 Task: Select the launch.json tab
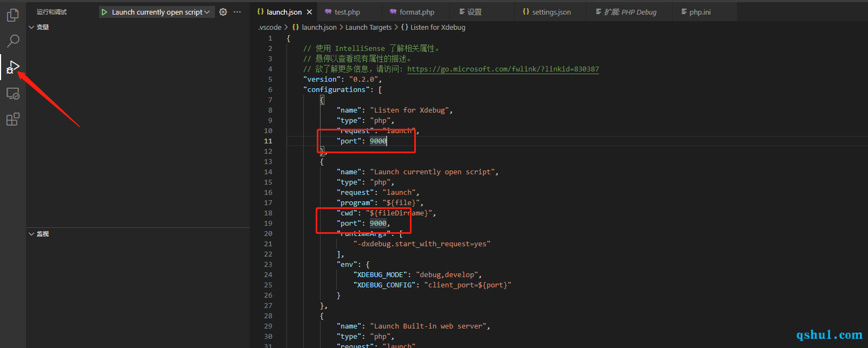click(x=284, y=12)
